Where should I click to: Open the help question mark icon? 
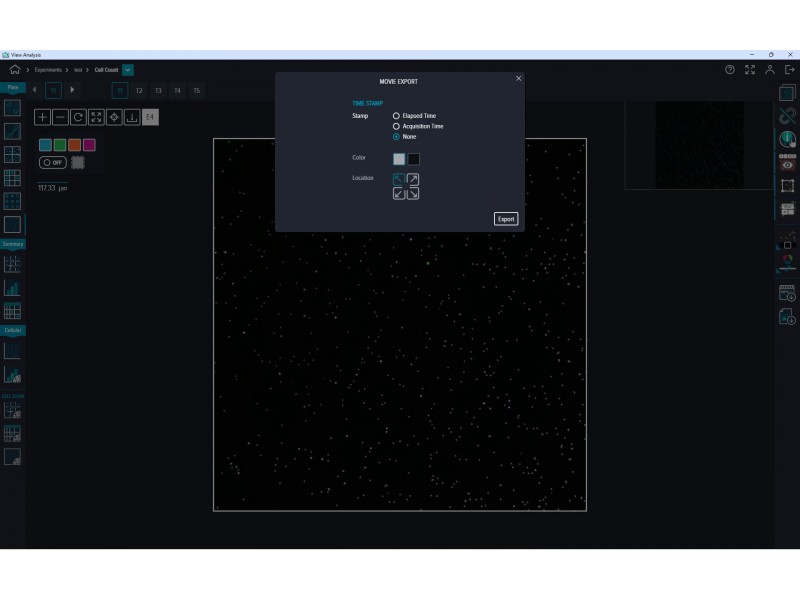pos(730,70)
